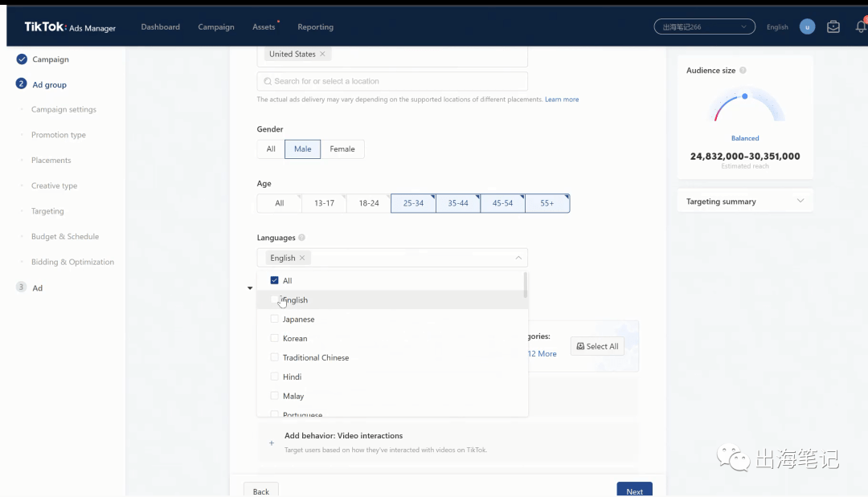Viewport: 868px width, 497px height.
Task: Click the 12 More link
Action: pyautogui.click(x=542, y=354)
